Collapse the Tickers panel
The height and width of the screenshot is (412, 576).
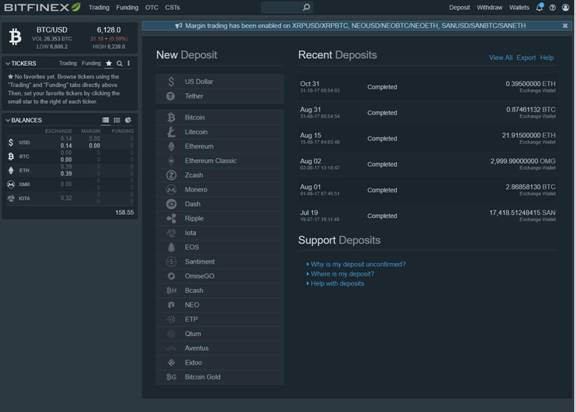(8, 64)
